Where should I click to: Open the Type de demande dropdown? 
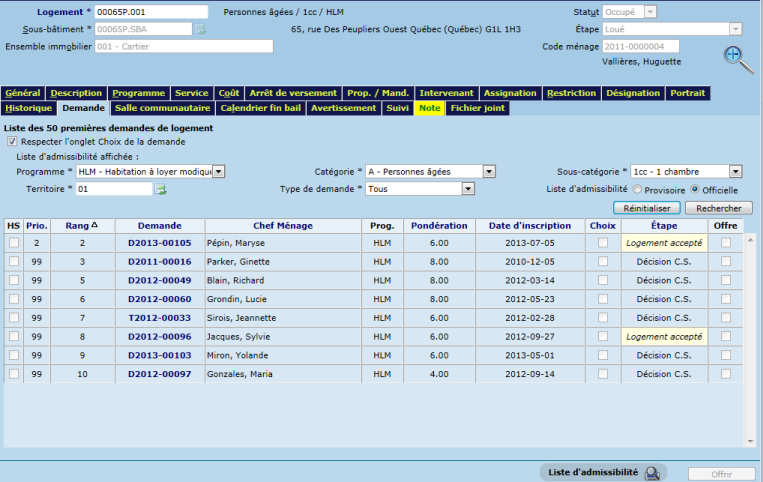point(467,188)
